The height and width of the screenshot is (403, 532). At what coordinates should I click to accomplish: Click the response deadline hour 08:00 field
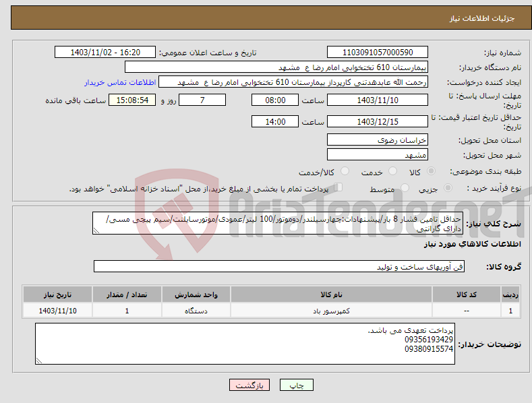[275, 100]
